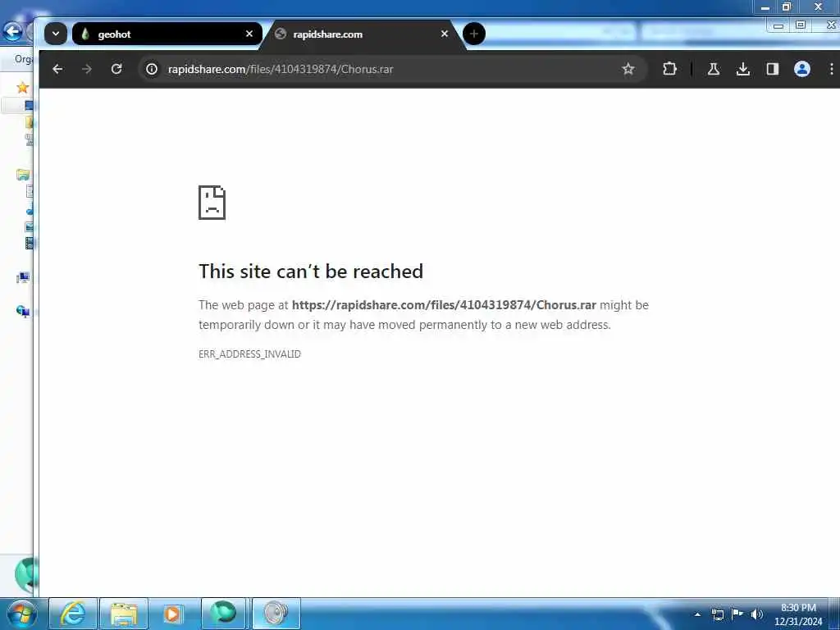The height and width of the screenshot is (630, 840).
Task: Click 'This site can't be reached' heading
Action: (x=311, y=271)
